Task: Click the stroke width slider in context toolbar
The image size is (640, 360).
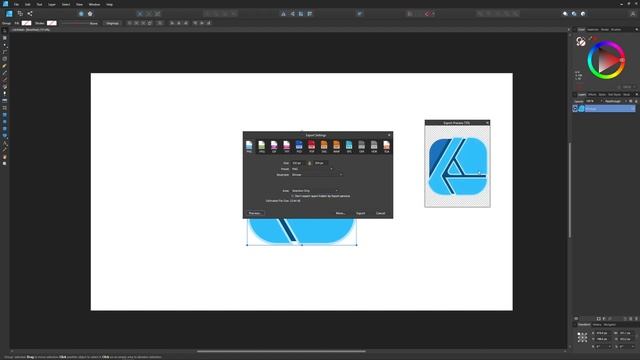Action: coord(75,23)
